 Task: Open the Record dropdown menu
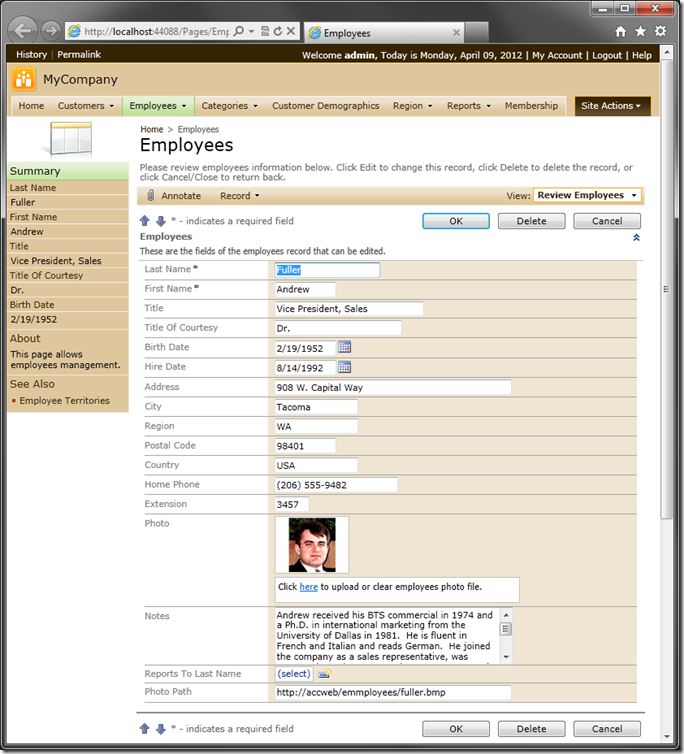coord(240,196)
